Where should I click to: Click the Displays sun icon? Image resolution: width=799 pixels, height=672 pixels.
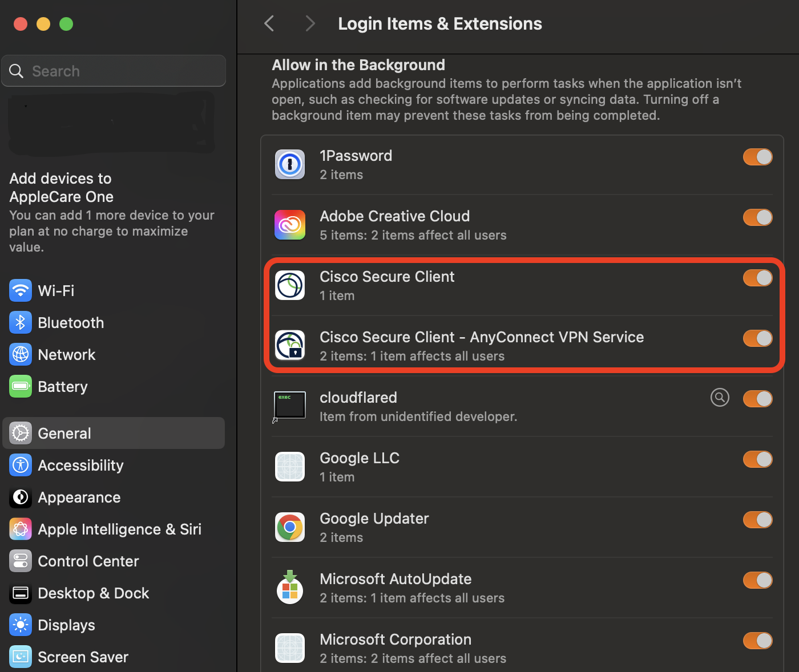click(21, 625)
